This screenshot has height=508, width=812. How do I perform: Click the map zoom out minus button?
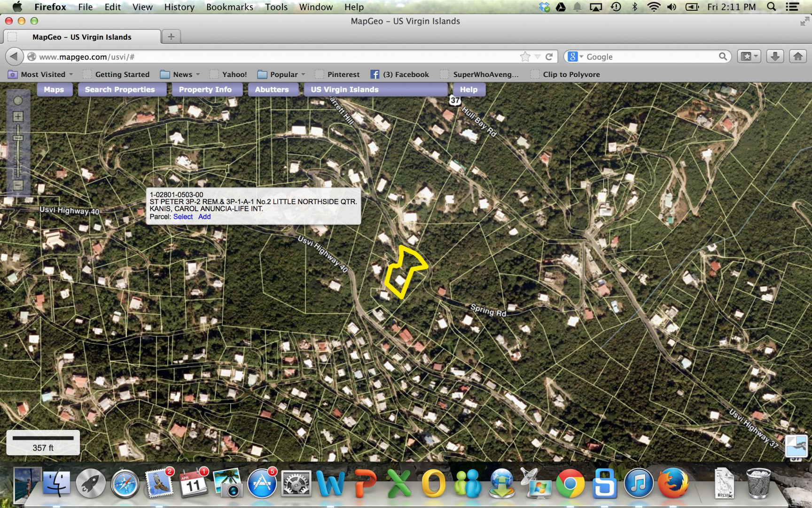click(x=18, y=185)
